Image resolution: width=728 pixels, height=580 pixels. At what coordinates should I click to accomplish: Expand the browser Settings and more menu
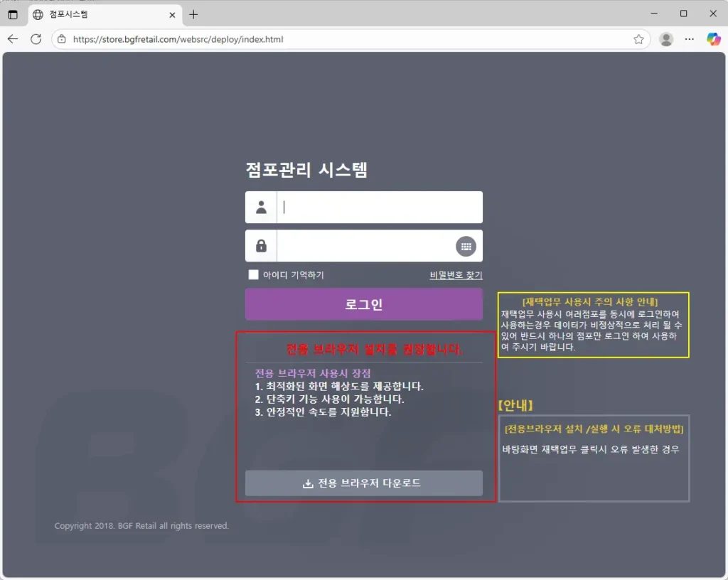coord(689,39)
